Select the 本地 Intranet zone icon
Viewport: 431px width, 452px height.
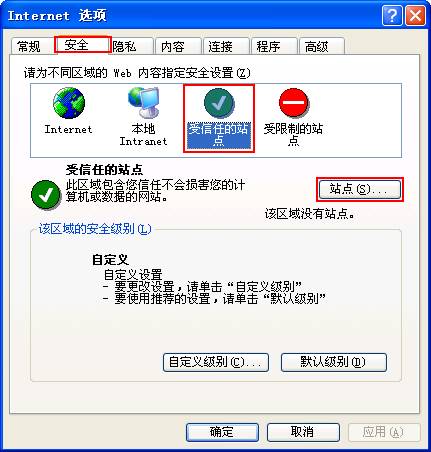(143, 103)
